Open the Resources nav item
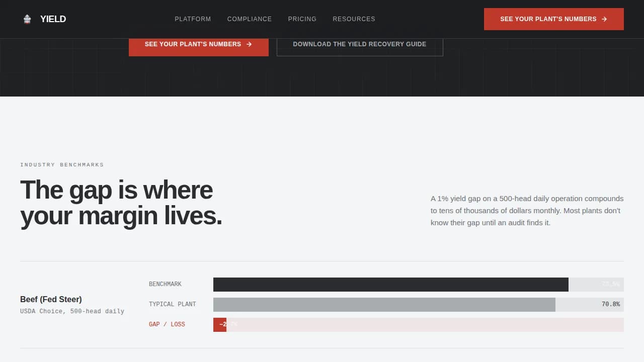644x362 pixels. pos(354,19)
